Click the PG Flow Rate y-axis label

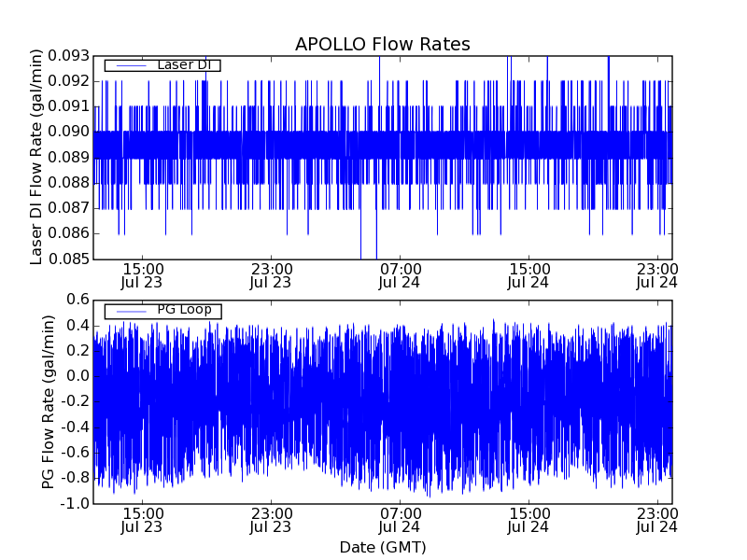pyautogui.click(x=48, y=401)
